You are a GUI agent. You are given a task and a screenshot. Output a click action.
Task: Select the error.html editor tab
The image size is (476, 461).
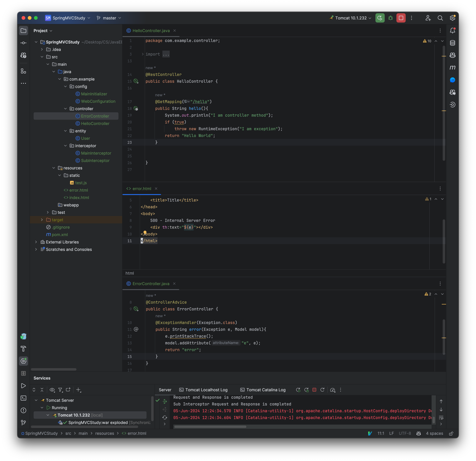(142, 189)
